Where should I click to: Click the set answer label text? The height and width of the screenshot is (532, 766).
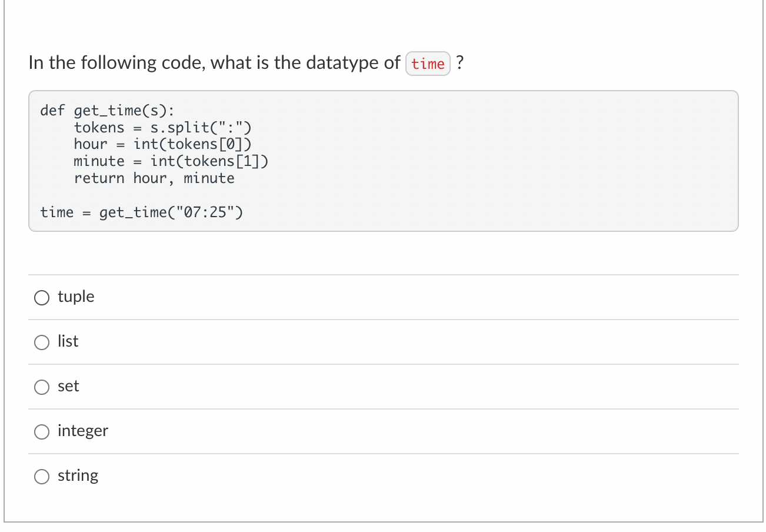tap(68, 387)
